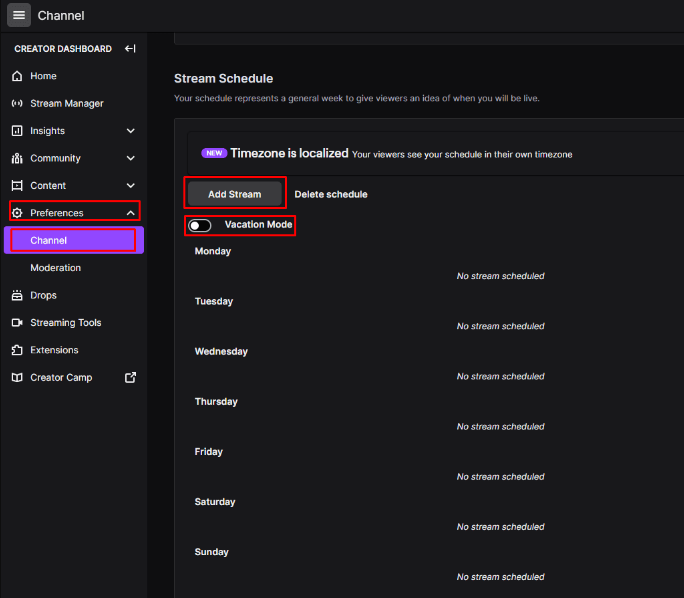This screenshot has height=598, width=684.
Task: Click the Vacation Mode label
Action: click(x=258, y=225)
